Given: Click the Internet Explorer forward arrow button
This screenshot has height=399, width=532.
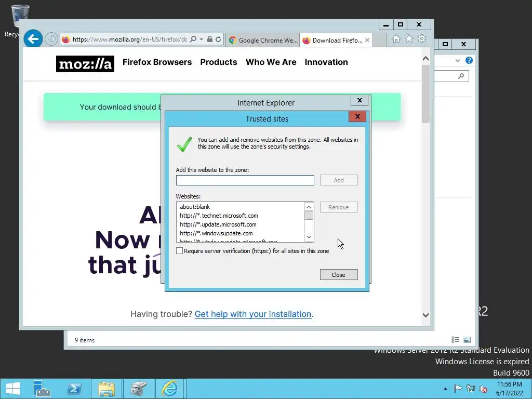Looking at the screenshot, I should coord(51,39).
